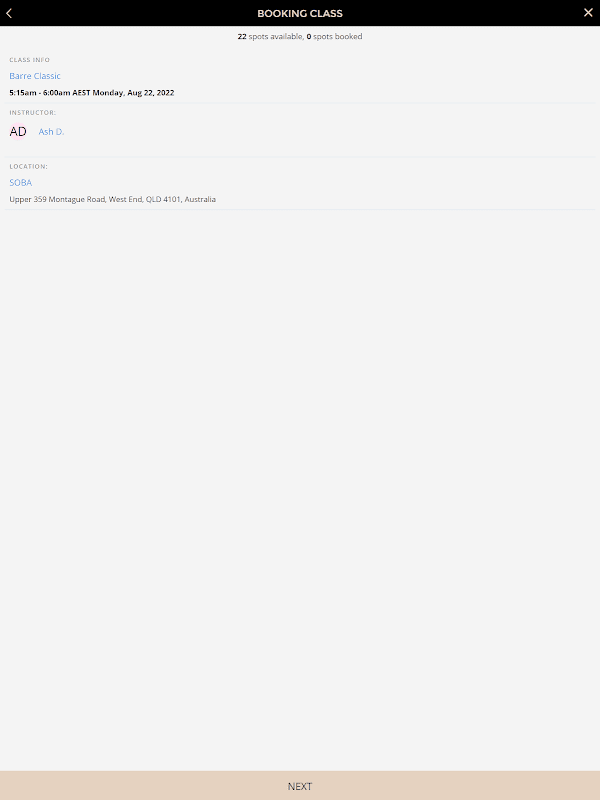Click the INSTRUCTOR section label
Viewport: 600px width, 800px height.
(x=33, y=112)
